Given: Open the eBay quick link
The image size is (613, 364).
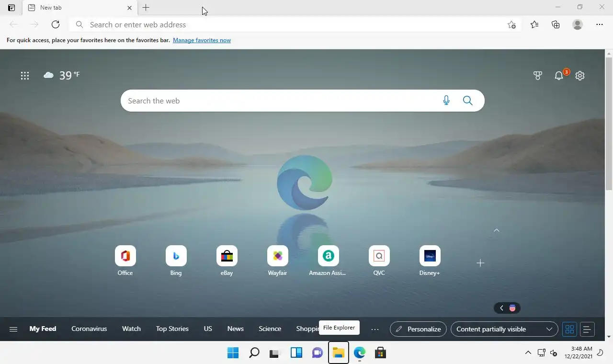Looking at the screenshot, I should (x=227, y=261).
